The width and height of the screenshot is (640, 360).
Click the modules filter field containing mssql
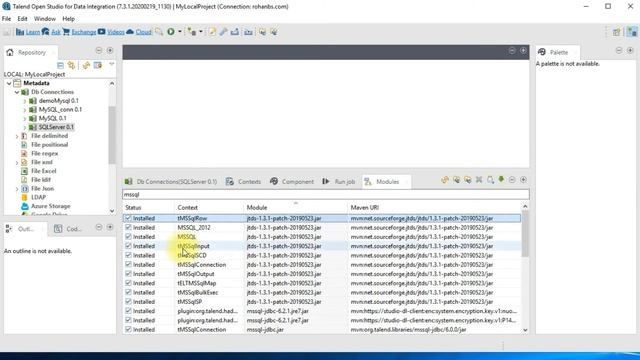326,194
